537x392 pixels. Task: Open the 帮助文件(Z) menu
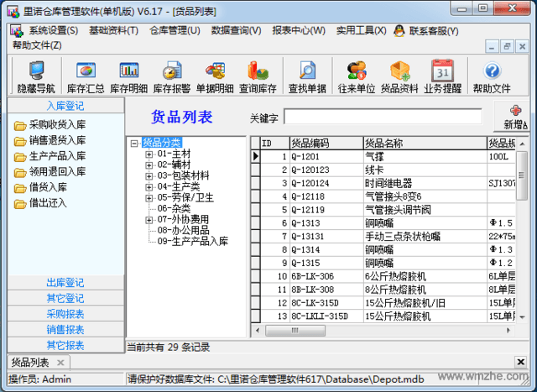tap(37, 45)
